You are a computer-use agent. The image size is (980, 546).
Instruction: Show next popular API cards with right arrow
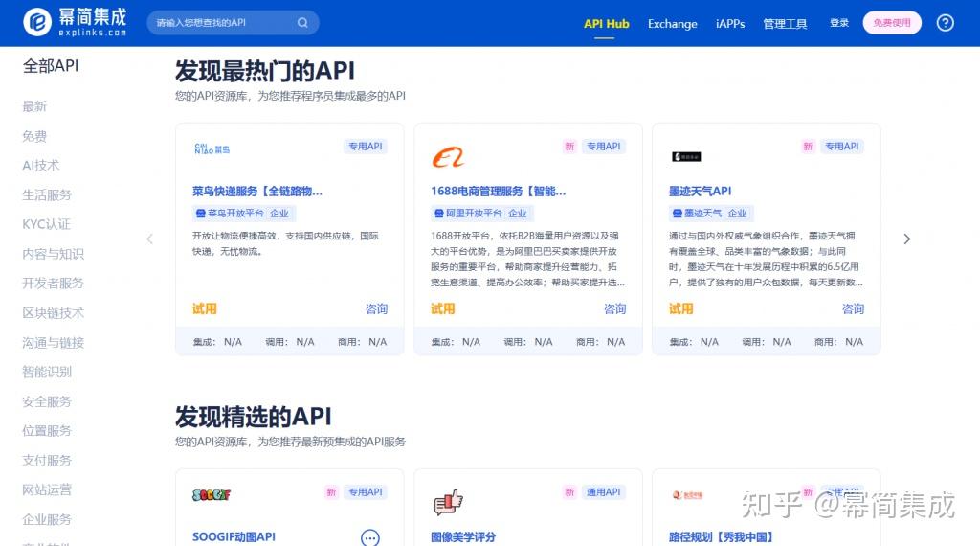click(x=907, y=239)
